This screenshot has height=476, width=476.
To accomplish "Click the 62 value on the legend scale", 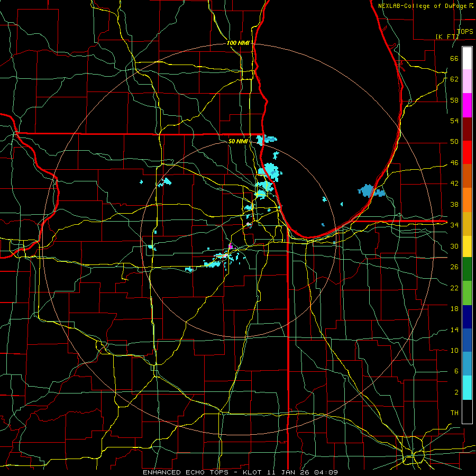I will tap(454, 79).
